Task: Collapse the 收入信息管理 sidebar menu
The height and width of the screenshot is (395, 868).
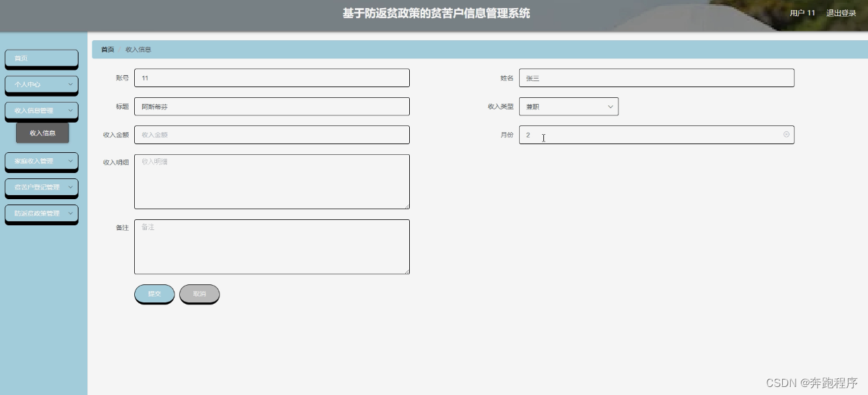Action: click(42, 111)
